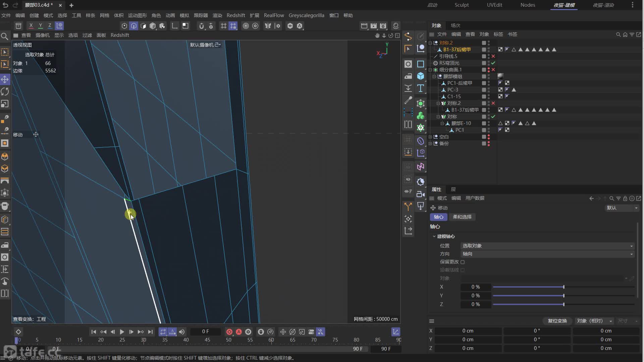The width and height of the screenshot is (644, 362).
Task: Collapse the 腰部模组 tree node
Action: 434,76
